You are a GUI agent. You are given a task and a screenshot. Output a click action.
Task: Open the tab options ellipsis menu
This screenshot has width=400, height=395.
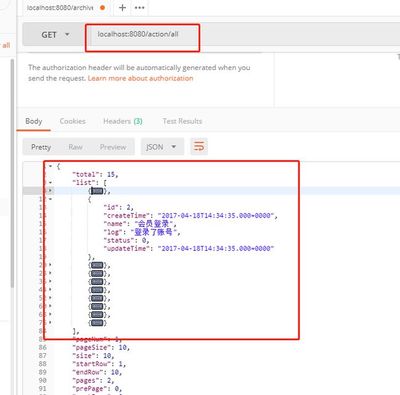[x=139, y=7]
